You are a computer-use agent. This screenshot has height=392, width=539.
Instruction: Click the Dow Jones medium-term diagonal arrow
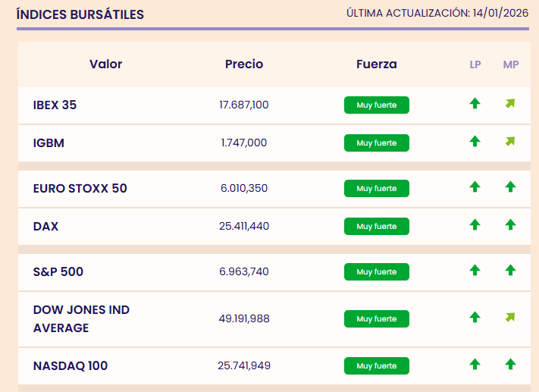(510, 317)
